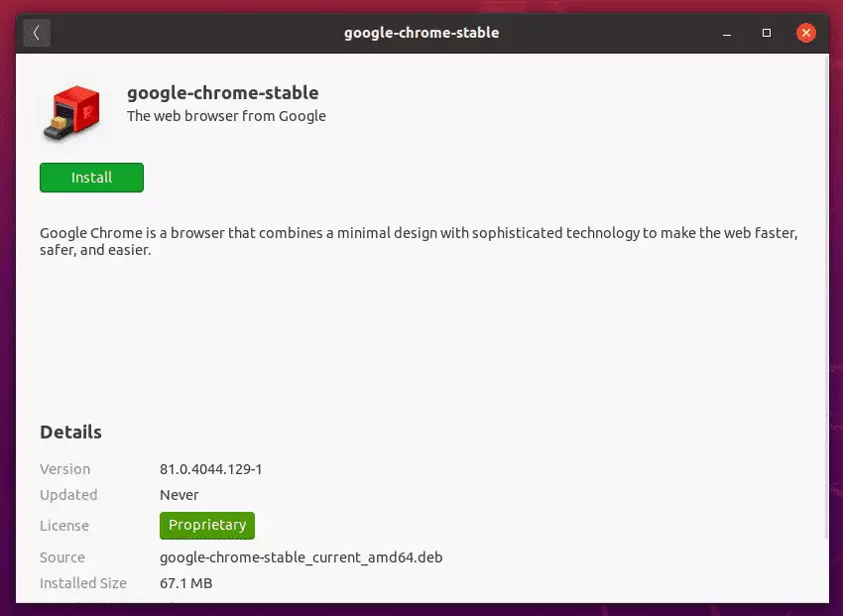The height and width of the screenshot is (616, 843).
Task: Select the version number 81.0.4044.129-1
Action: coord(210,469)
